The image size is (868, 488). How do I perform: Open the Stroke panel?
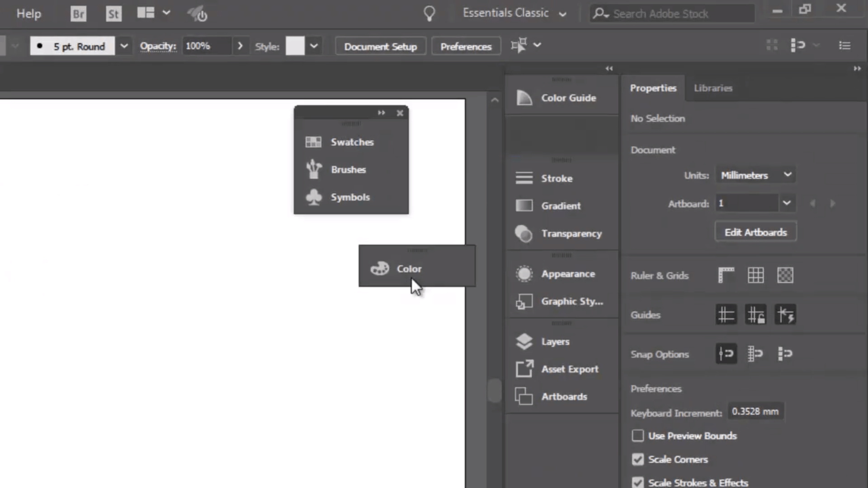point(561,178)
